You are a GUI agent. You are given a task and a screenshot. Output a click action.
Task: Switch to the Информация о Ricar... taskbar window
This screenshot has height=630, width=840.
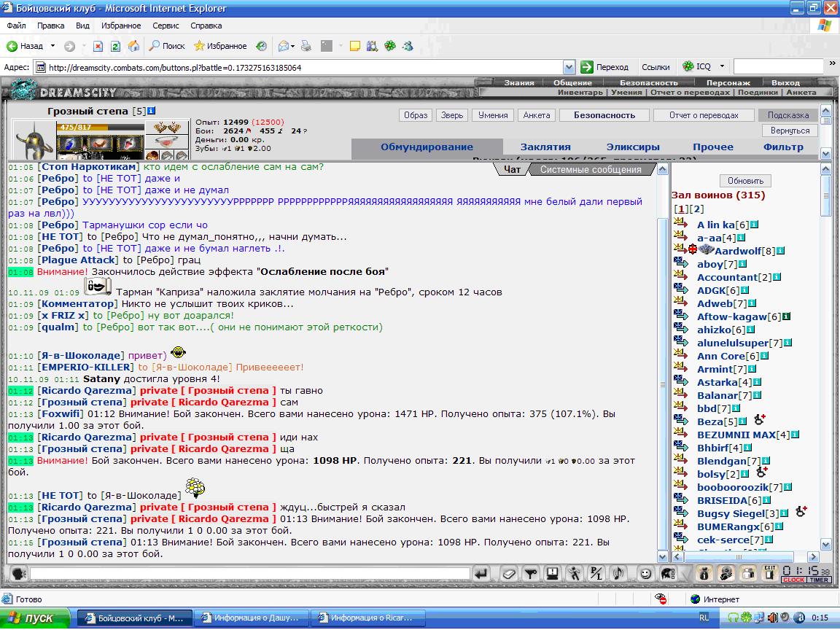pyautogui.click(x=367, y=618)
